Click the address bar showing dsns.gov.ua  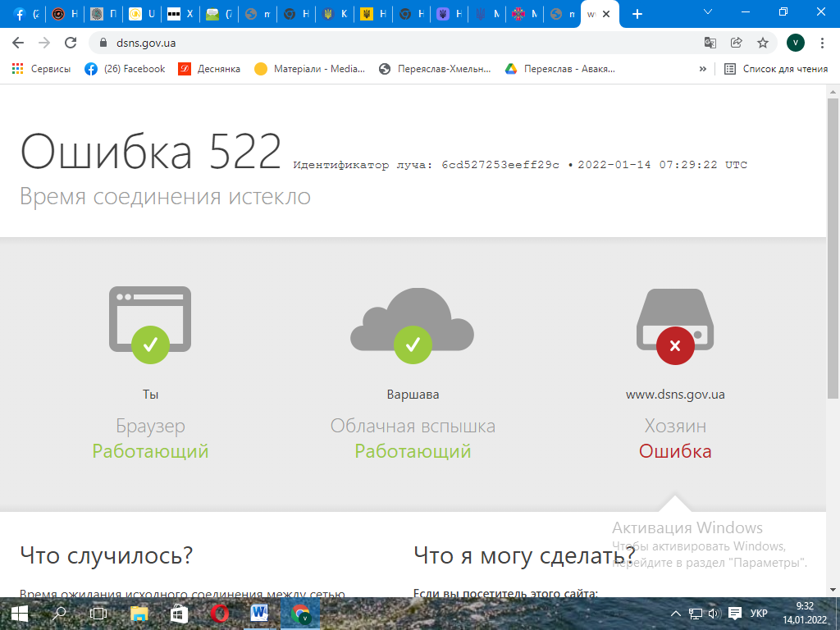(x=394, y=43)
